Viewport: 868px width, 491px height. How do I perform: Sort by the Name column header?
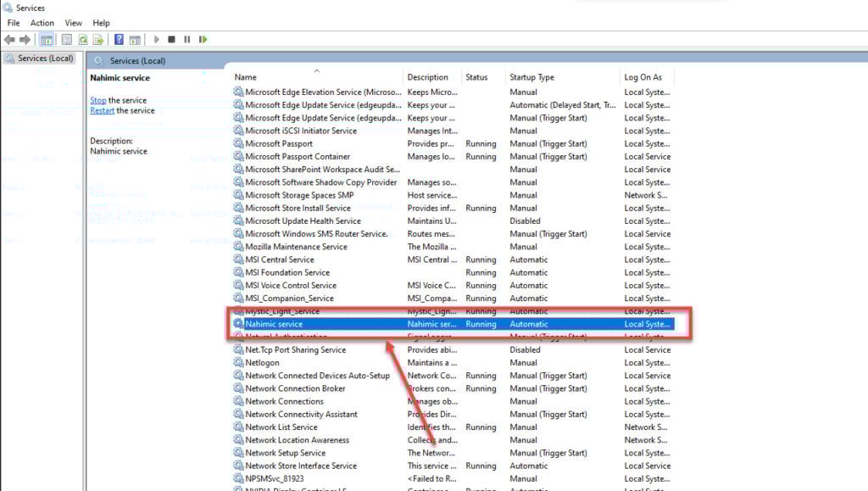[317, 77]
